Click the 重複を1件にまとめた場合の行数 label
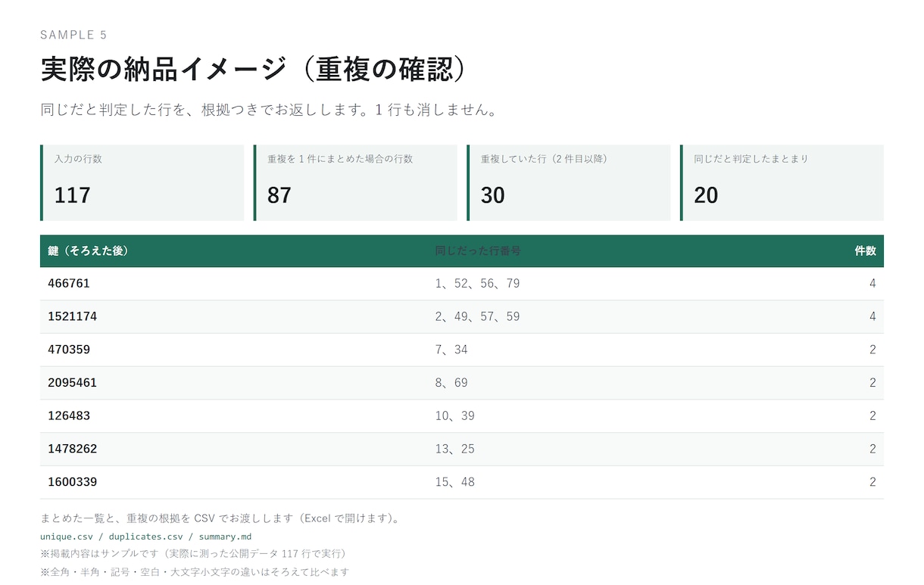Image resolution: width=924 pixels, height=585 pixels. [x=340, y=159]
